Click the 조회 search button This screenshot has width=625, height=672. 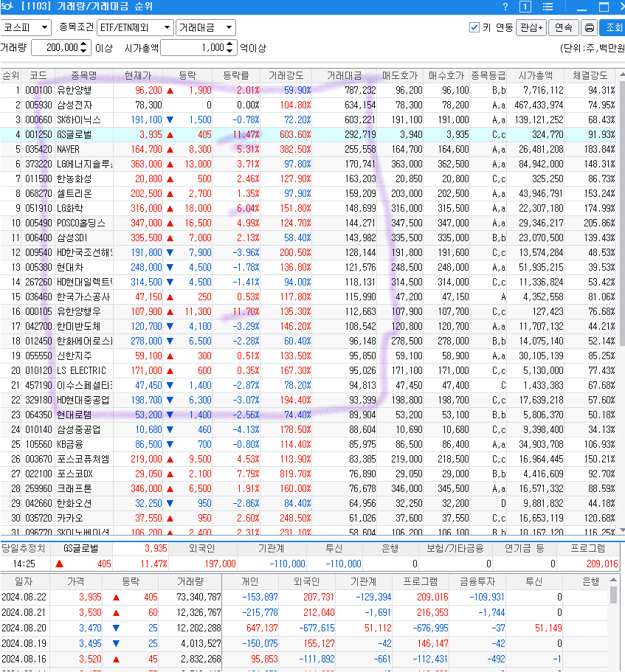[x=612, y=28]
